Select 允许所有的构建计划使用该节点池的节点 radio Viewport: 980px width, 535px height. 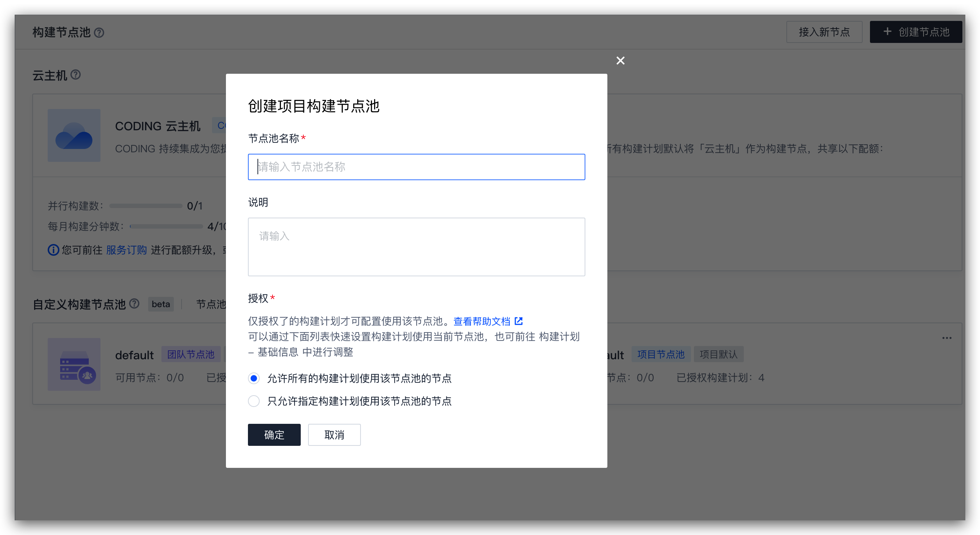254,378
